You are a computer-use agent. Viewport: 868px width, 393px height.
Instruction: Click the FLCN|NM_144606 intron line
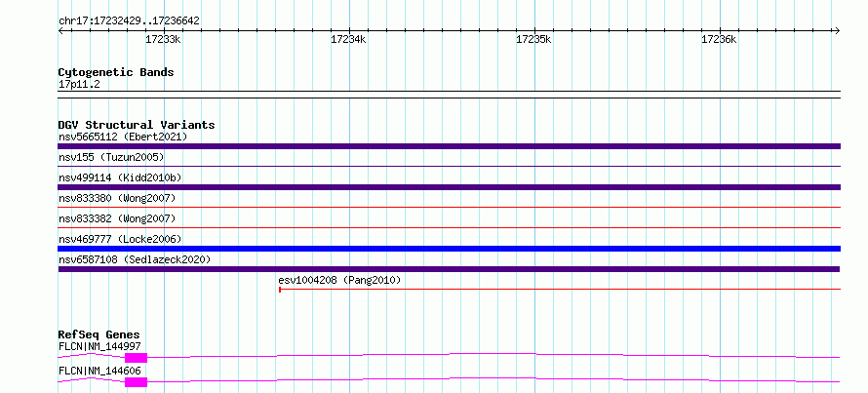[493, 379]
